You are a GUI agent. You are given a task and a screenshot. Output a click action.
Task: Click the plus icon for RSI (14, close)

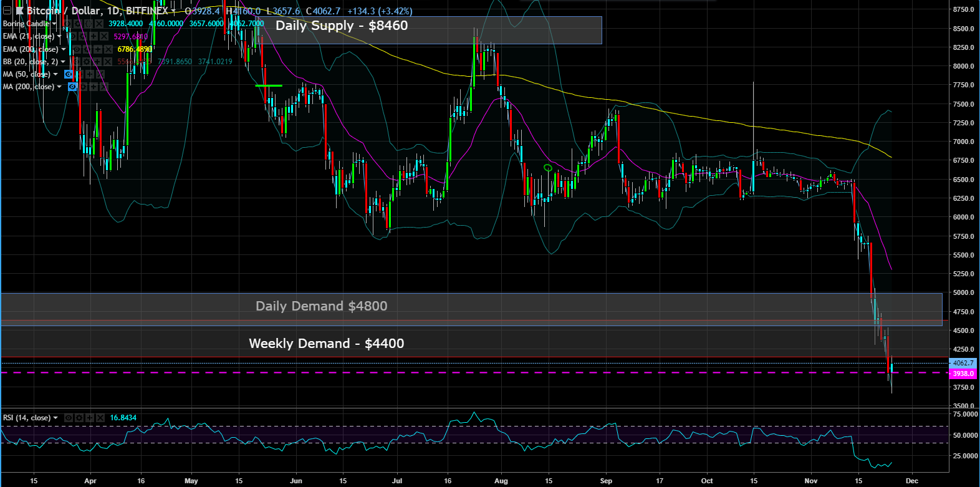(x=90, y=418)
